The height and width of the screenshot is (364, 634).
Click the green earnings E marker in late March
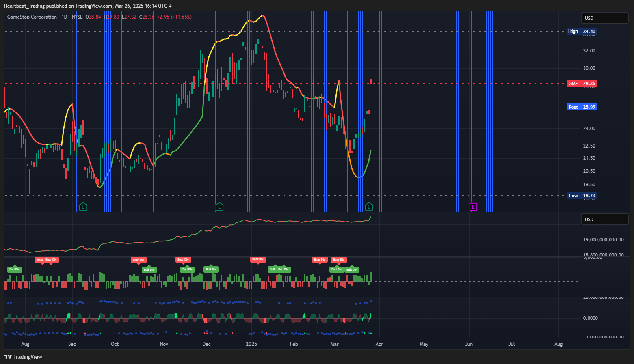pos(369,207)
